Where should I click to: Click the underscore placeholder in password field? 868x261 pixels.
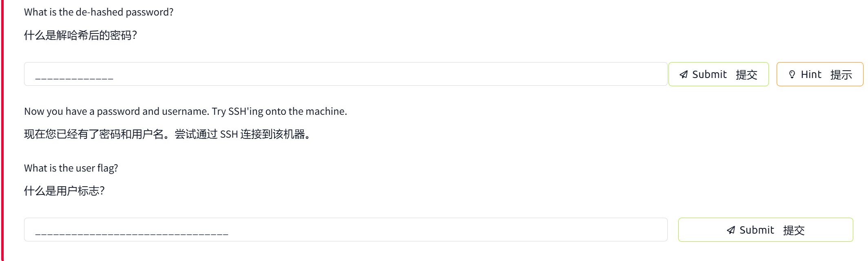(74, 78)
